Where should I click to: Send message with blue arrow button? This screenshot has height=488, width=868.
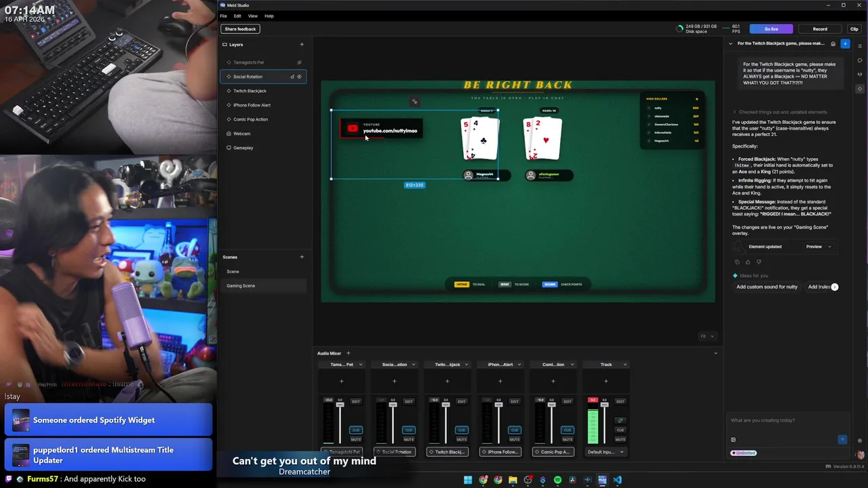click(x=842, y=439)
